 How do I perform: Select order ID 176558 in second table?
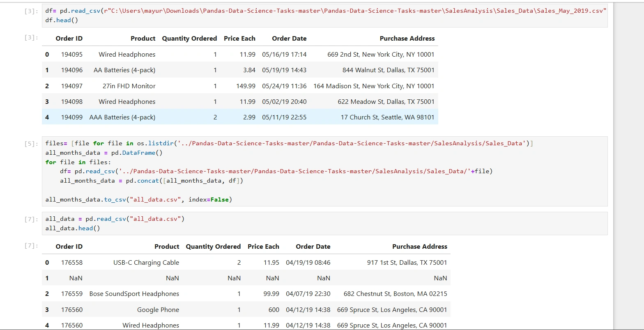[72, 263]
